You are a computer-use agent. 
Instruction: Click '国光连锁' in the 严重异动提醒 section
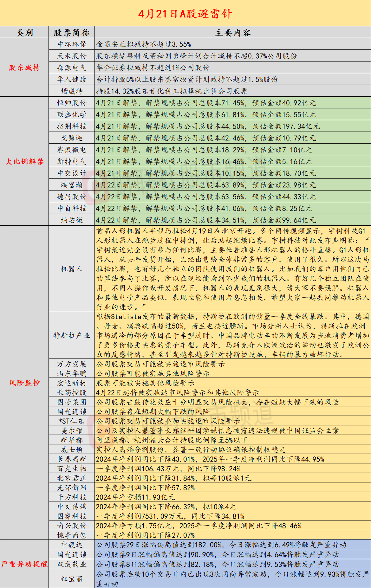tap(72, 554)
